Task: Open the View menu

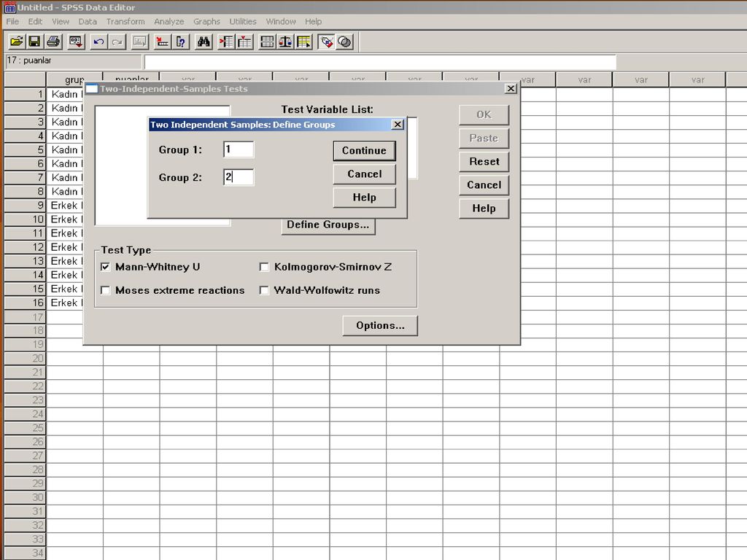Action: (61, 21)
